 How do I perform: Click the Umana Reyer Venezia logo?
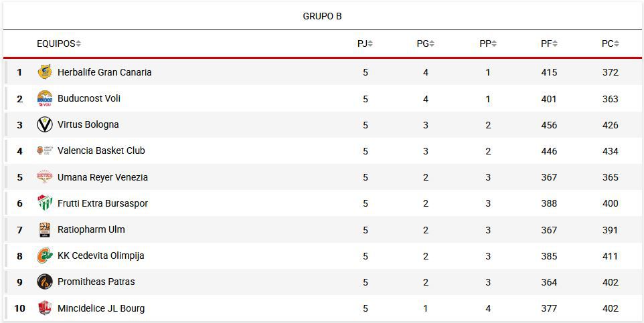pos(45,177)
